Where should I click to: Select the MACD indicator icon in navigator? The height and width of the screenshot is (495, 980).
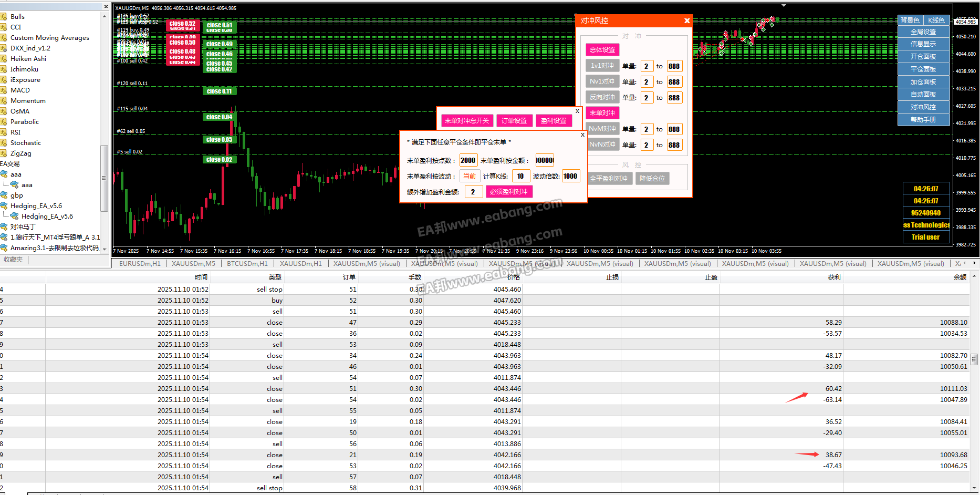(4, 90)
